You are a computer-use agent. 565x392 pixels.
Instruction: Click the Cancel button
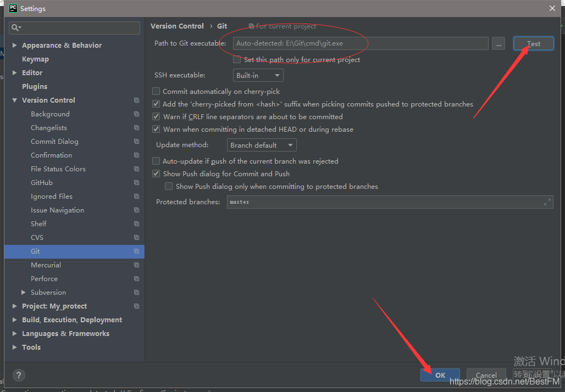tap(486, 375)
